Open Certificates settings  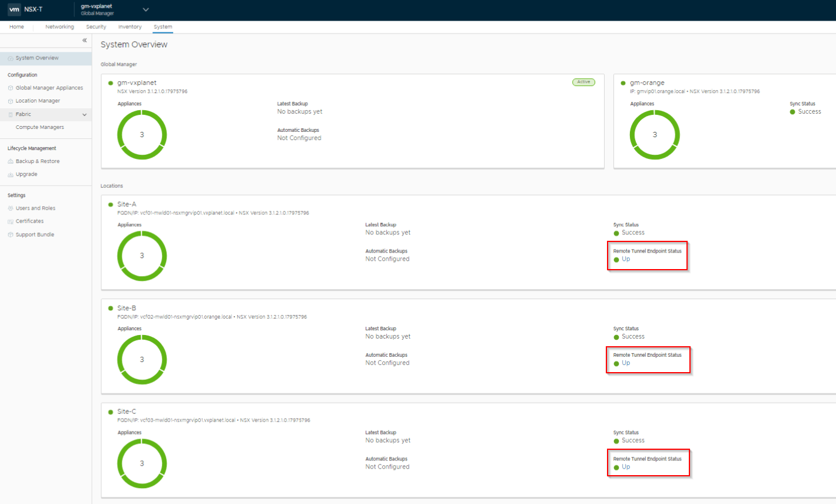(29, 221)
